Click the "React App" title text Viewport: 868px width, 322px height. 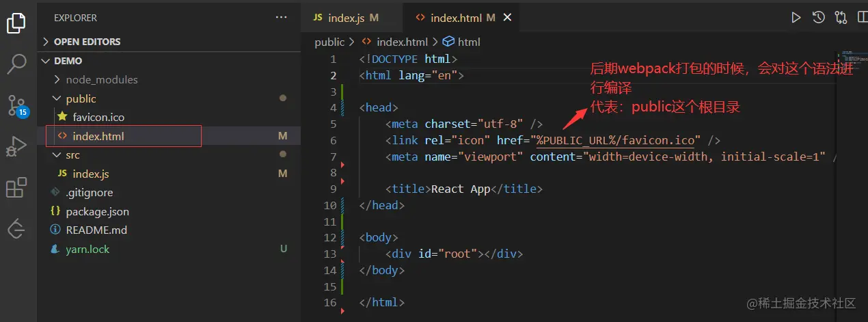461,189
